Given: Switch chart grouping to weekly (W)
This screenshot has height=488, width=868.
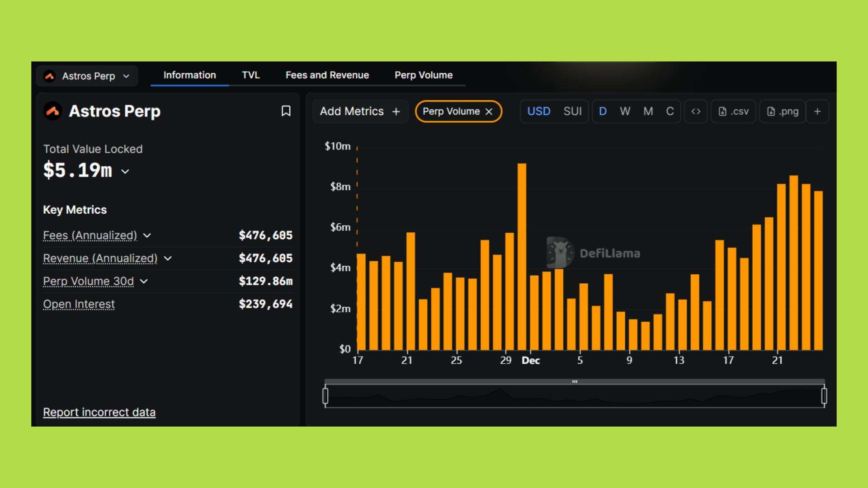Looking at the screenshot, I should pyautogui.click(x=625, y=112).
